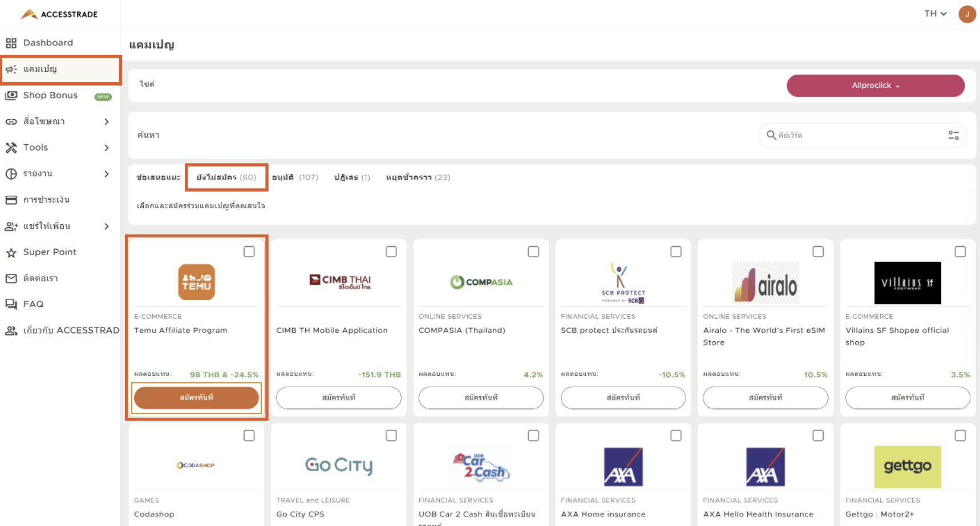
Task: Expand the Tools submenu chevron
Action: tap(107, 148)
